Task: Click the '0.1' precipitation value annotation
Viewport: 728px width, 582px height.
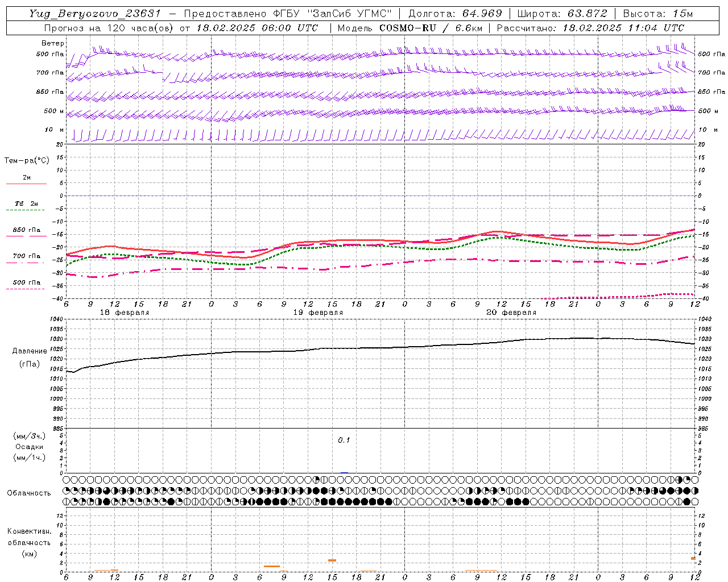Action: [344, 440]
